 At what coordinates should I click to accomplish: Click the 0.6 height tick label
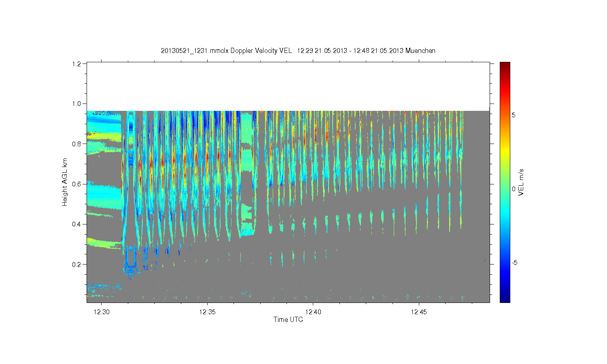pos(77,184)
